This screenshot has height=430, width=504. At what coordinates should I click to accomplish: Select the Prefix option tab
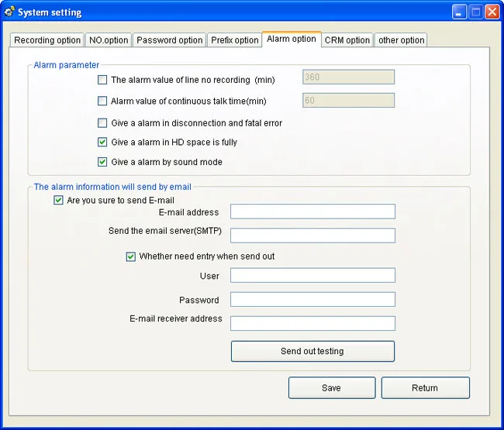click(235, 40)
